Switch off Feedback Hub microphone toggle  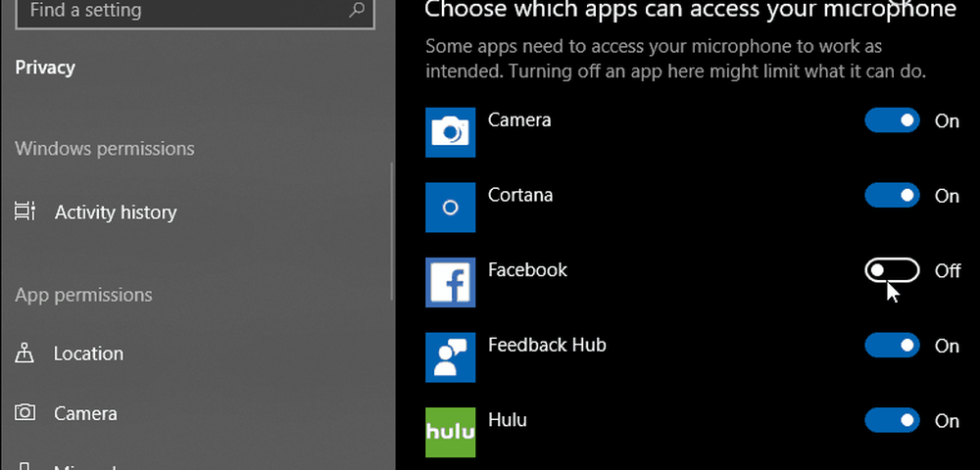pyautogui.click(x=892, y=346)
